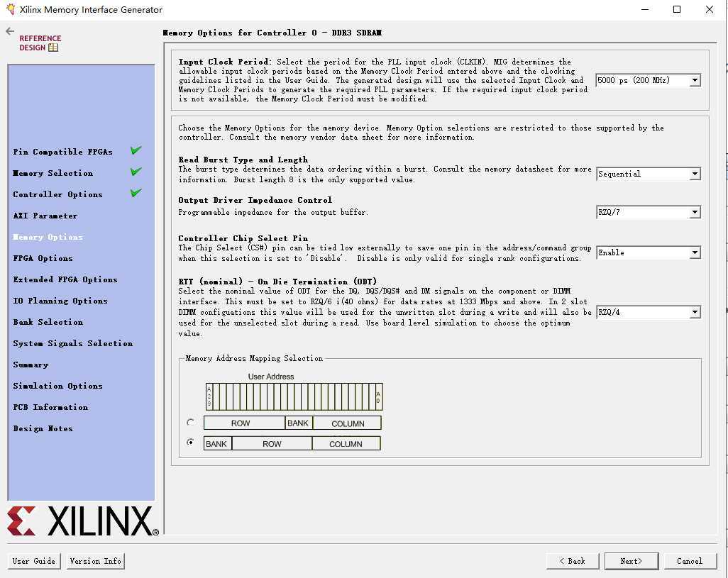Go to Design Notes step
Screen dimensions: 728x578
point(43,428)
